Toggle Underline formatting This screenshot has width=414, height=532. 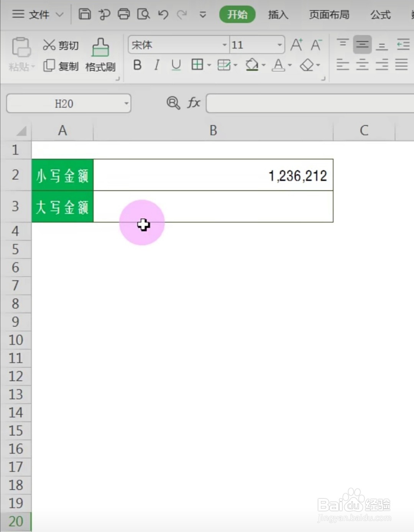pyautogui.click(x=176, y=65)
